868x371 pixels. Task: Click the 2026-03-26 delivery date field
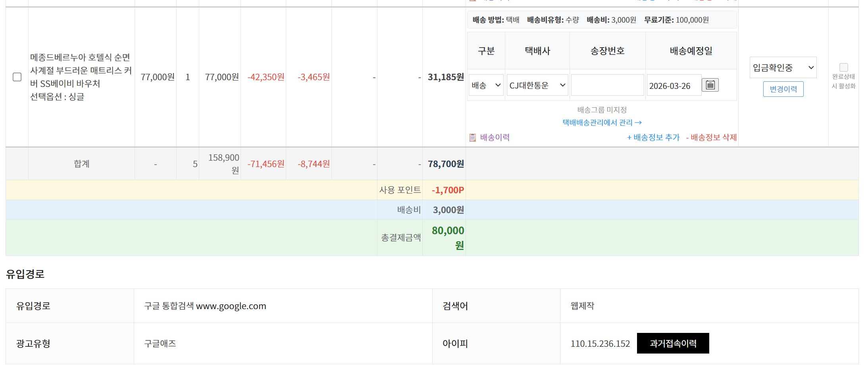click(x=673, y=86)
